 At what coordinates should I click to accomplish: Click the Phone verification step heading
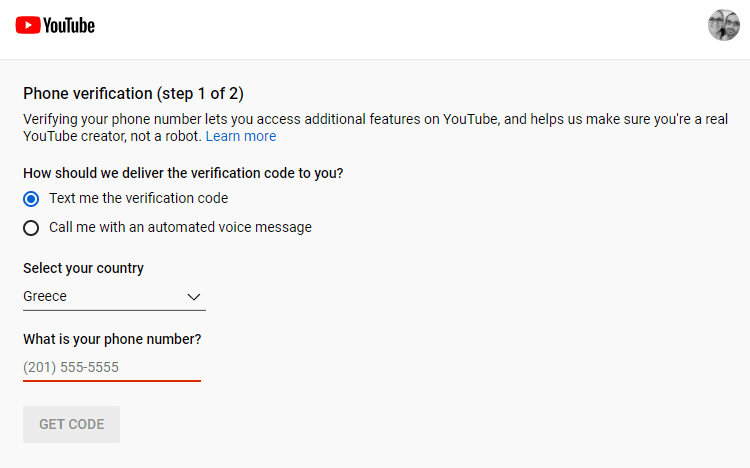point(133,93)
